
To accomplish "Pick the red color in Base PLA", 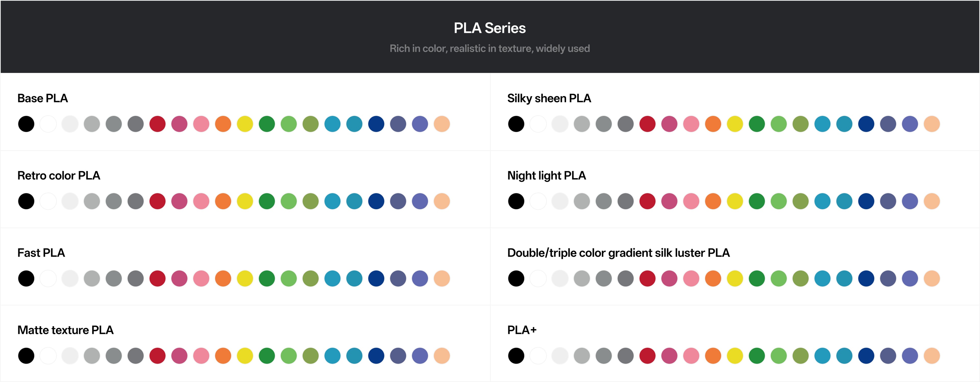I will coord(157,124).
